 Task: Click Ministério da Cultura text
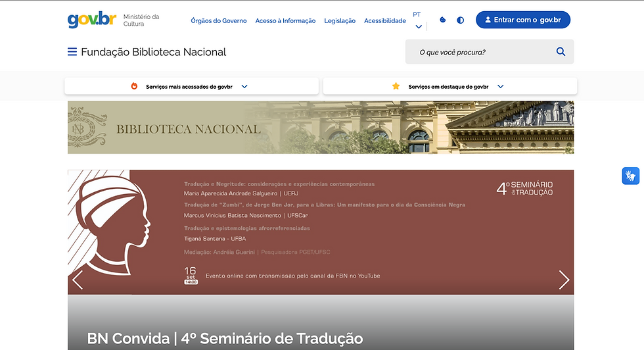[x=141, y=20]
